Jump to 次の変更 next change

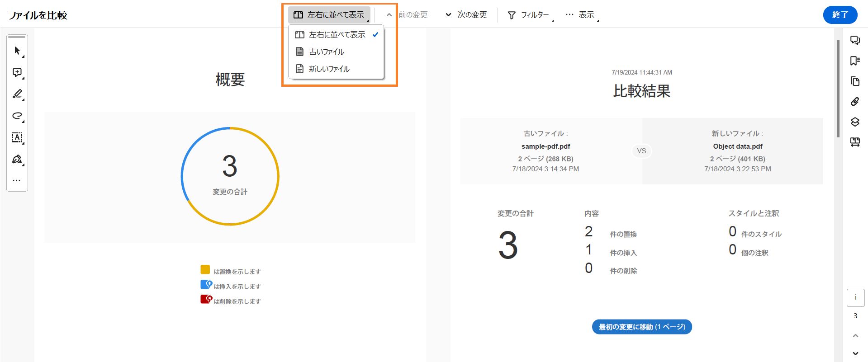tap(466, 15)
